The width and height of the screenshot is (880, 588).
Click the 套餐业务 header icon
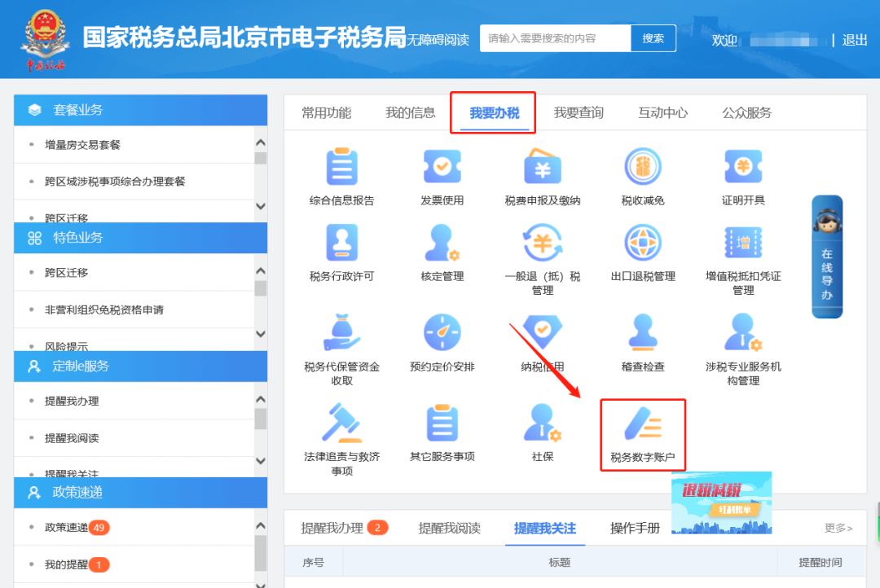35,110
